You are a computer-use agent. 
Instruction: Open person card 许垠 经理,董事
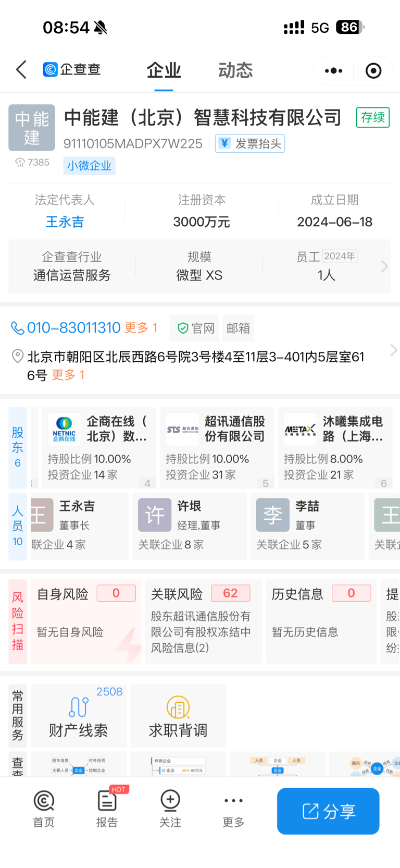190,527
